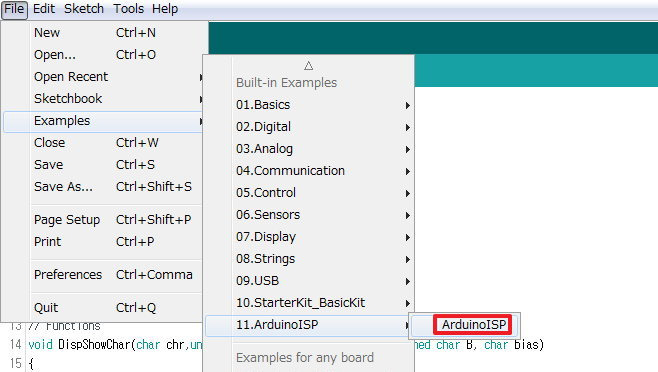Expand the Sketchbook submenu
The height and width of the screenshot is (372, 658).
click(x=103, y=99)
